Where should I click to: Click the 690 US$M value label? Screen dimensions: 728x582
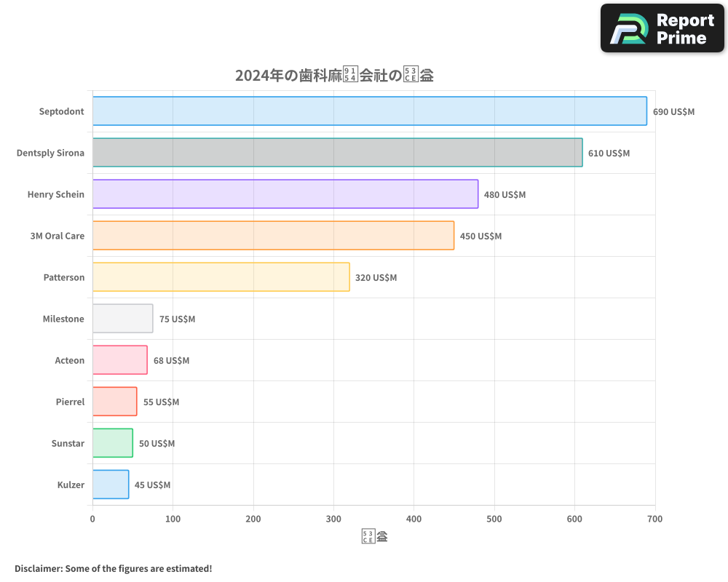coord(673,111)
